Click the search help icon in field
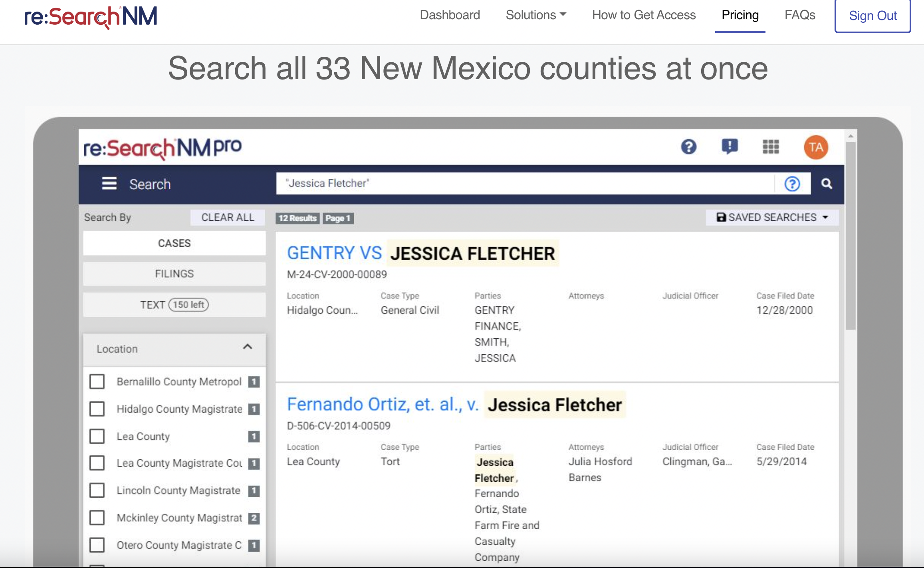The image size is (924, 568). [x=792, y=184]
